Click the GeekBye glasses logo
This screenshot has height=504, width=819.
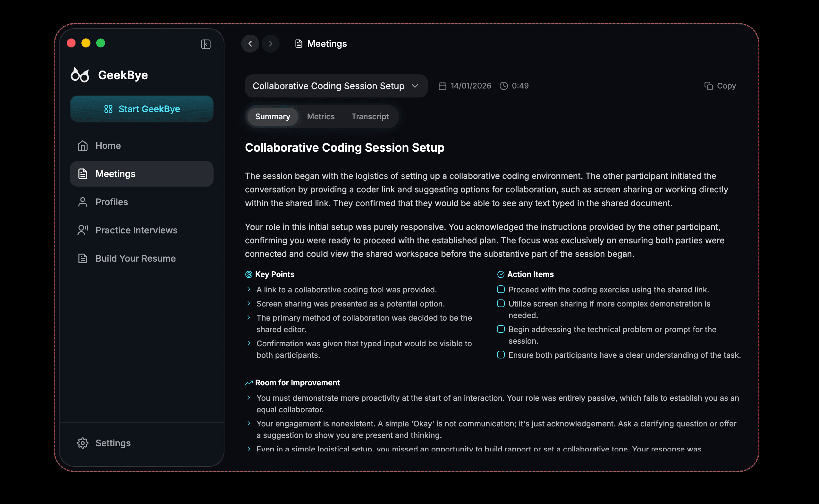[x=80, y=75]
